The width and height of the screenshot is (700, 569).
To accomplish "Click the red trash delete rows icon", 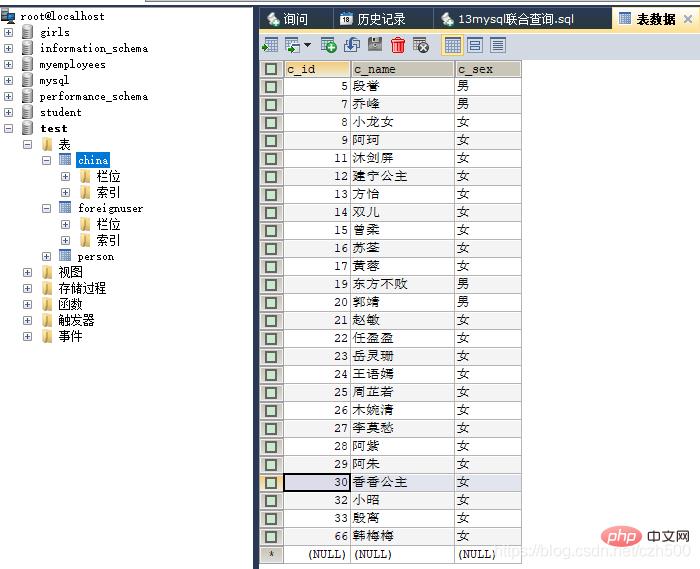I will click(398, 45).
